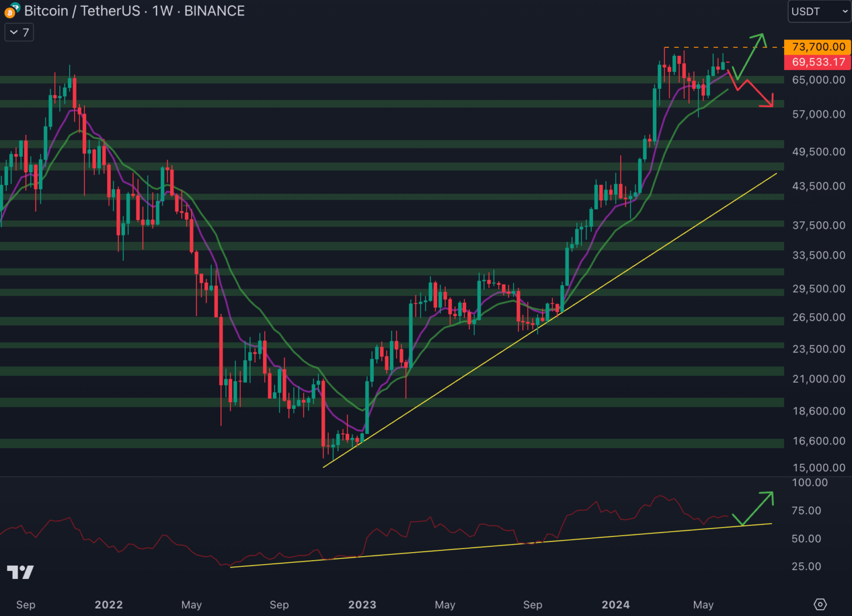Open the chevron next to the 7 counter
The height and width of the screenshot is (616, 852).
13,33
